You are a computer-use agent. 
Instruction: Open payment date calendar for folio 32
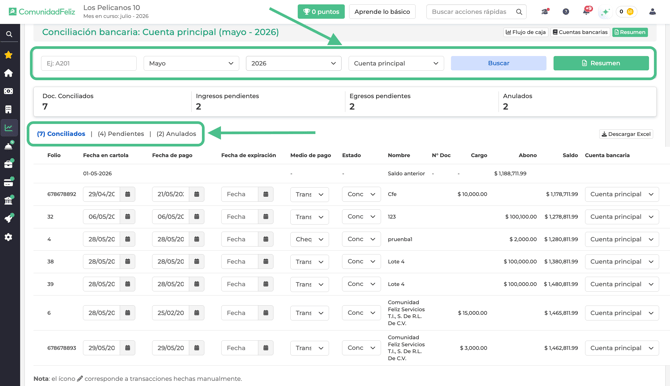click(x=197, y=217)
